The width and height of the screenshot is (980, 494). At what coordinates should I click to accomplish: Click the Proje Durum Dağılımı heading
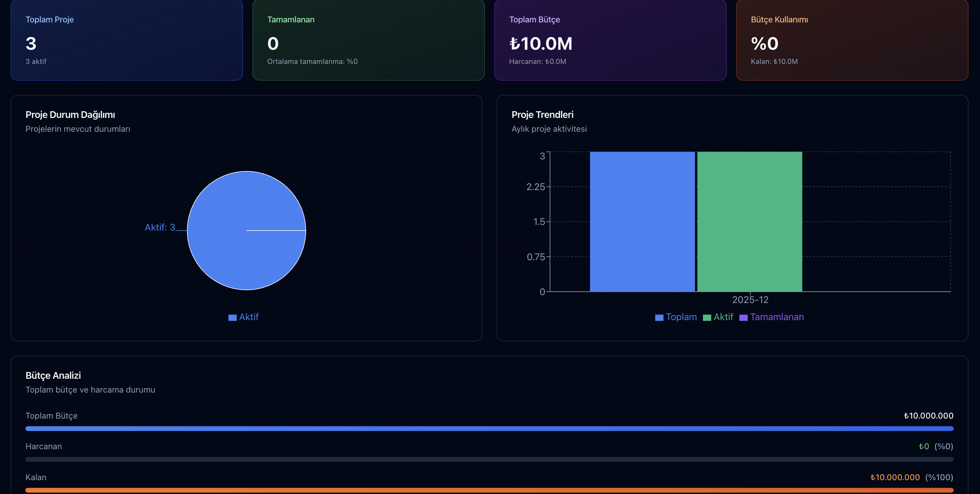70,115
